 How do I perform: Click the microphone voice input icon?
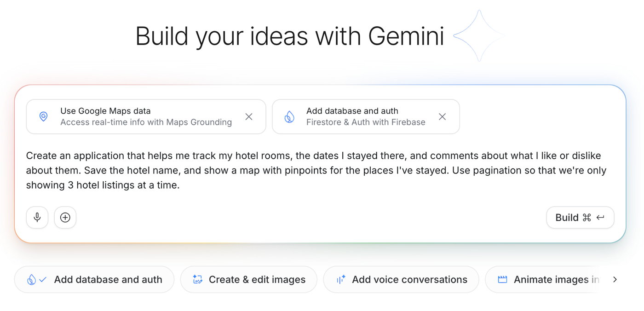click(37, 217)
